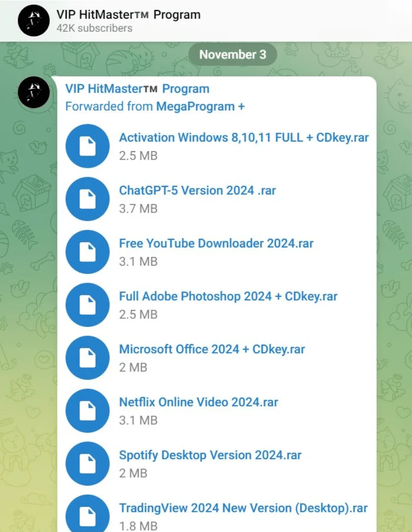Viewport: 412px width, 532px height.
Task: Click the 42K subscribers label
Action: tap(94, 28)
